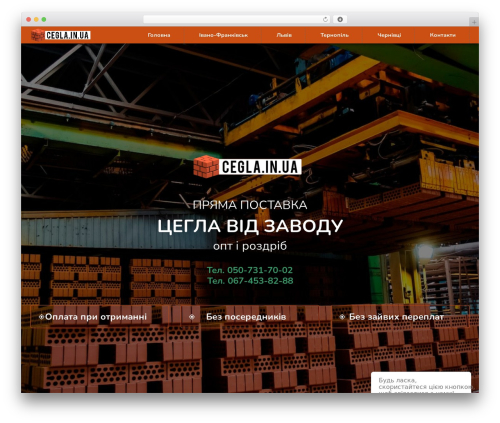Click the опт і роздріб subtitle
Screen dimensions: 500x423
pos(250,246)
